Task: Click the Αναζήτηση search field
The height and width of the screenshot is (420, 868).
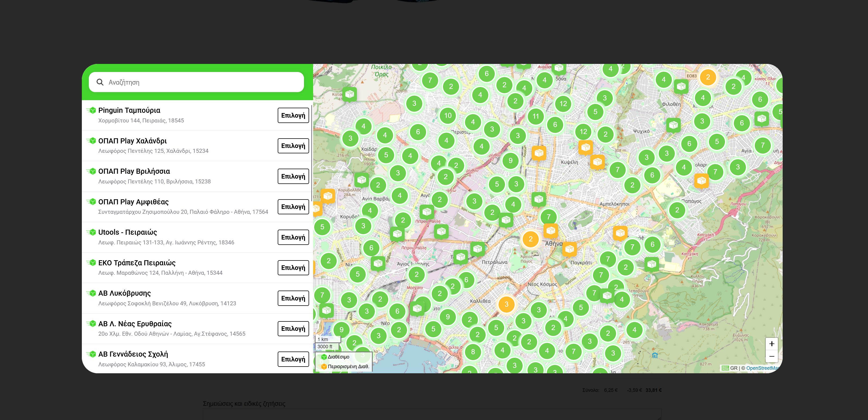Action: tap(202, 82)
